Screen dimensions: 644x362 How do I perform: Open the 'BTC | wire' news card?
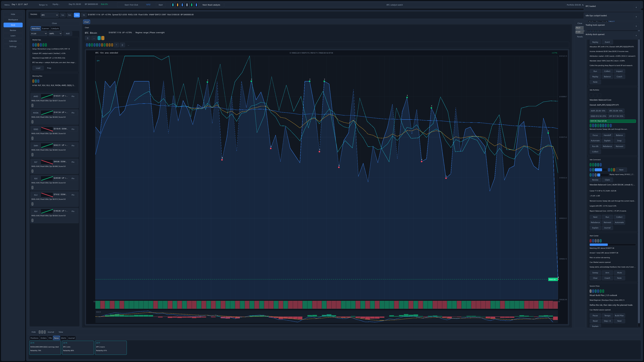(78, 348)
